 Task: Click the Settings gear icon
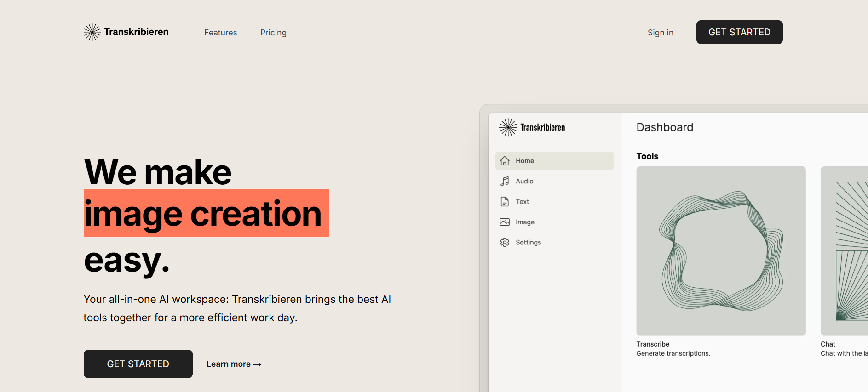pos(505,242)
